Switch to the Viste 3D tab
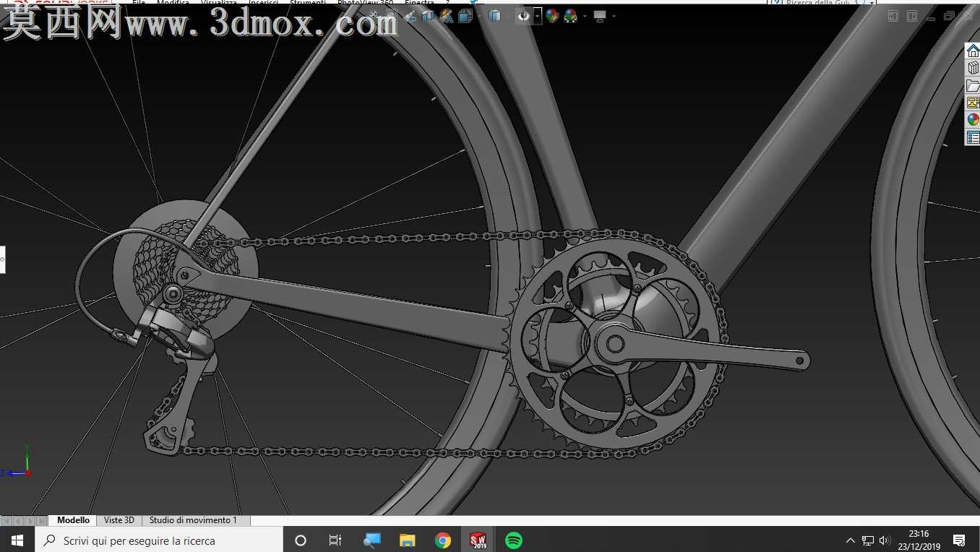The image size is (980, 552). click(x=119, y=520)
